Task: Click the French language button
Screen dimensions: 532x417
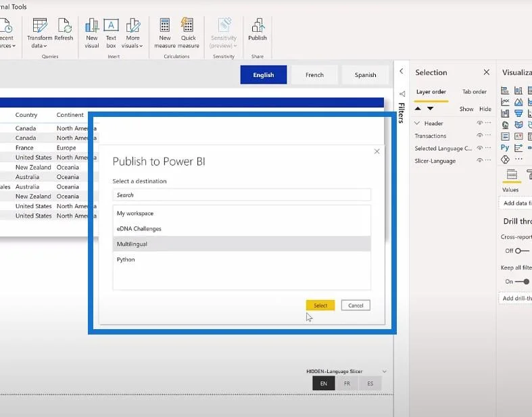Action: 314,74
